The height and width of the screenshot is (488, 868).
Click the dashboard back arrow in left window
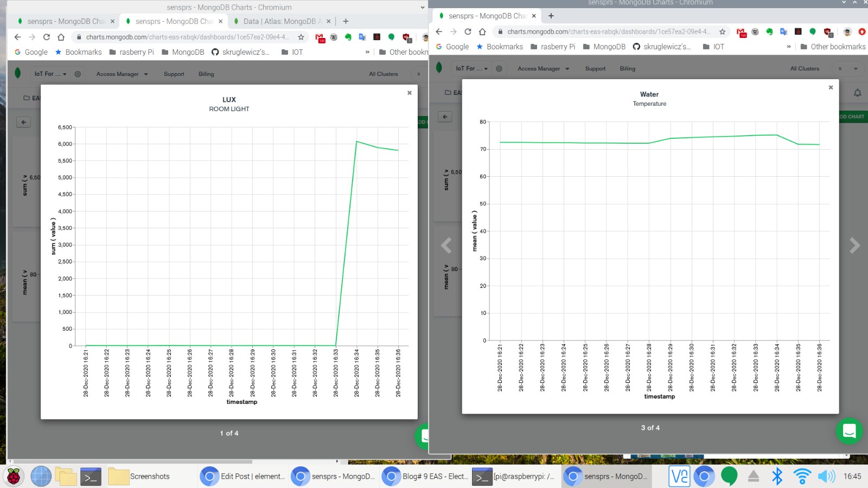click(x=24, y=122)
